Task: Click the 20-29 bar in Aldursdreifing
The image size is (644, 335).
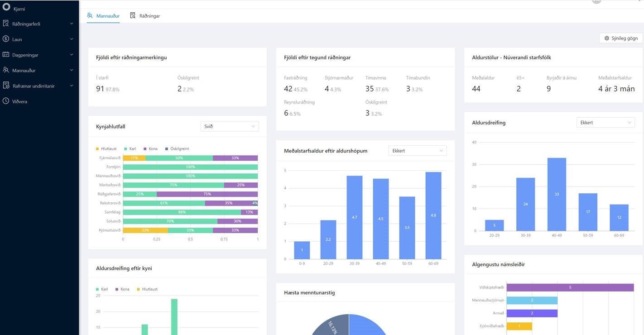Action: (x=494, y=225)
